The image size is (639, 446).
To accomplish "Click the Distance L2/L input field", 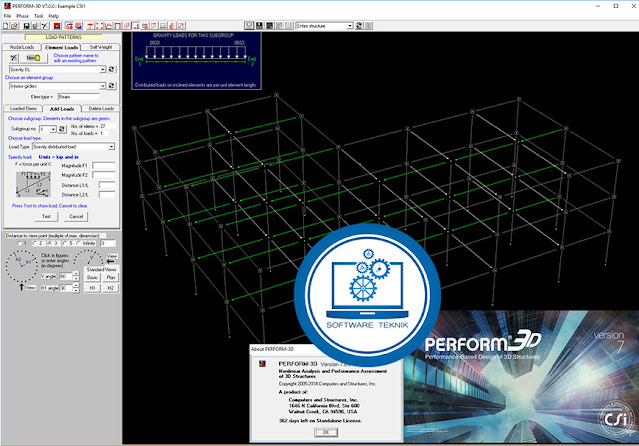I will tap(107, 195).
